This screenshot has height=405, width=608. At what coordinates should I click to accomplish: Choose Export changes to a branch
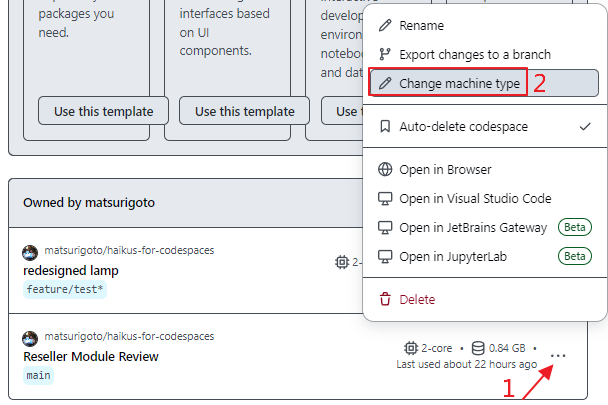click(474, 54)
